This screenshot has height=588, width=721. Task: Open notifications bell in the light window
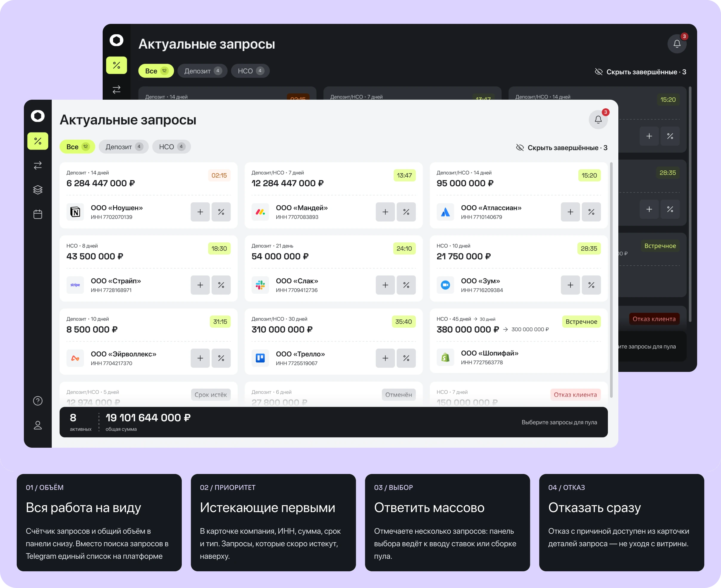pyautogui.click(x=598, y=120)
